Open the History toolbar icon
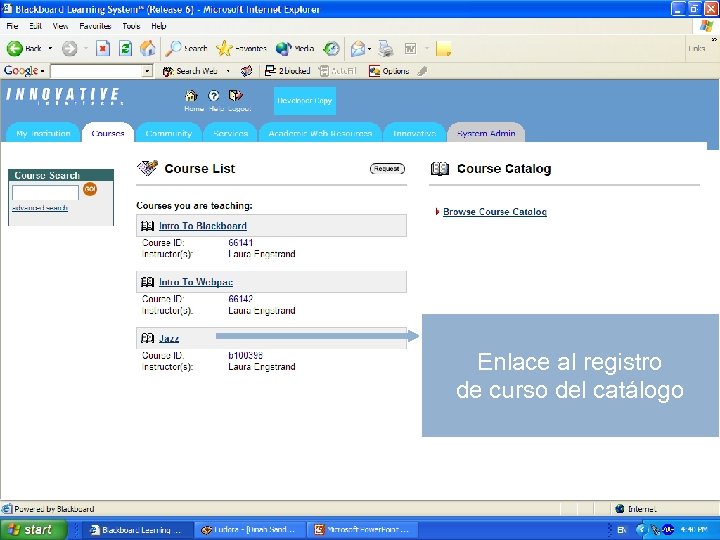The image size is (720, 540). (x=331, y=48)
